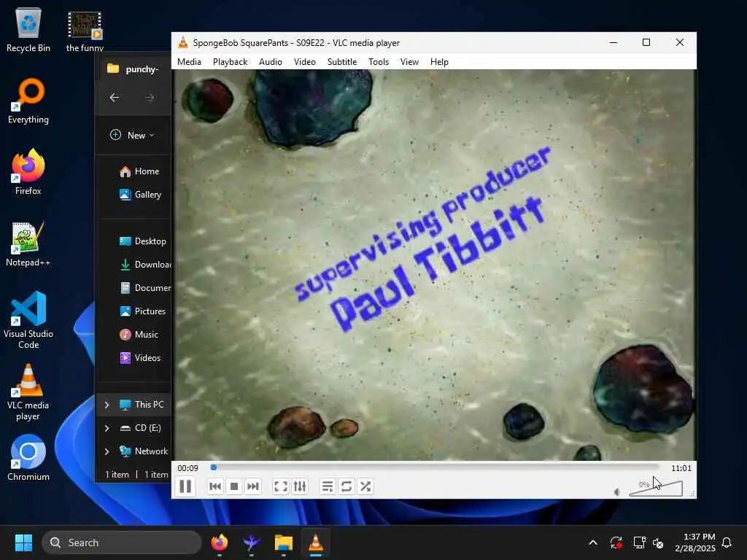Open Recycle Bin desktop icon
This screenshot has height=560, width=747.
pyautogui.click(x=28, y=30)
